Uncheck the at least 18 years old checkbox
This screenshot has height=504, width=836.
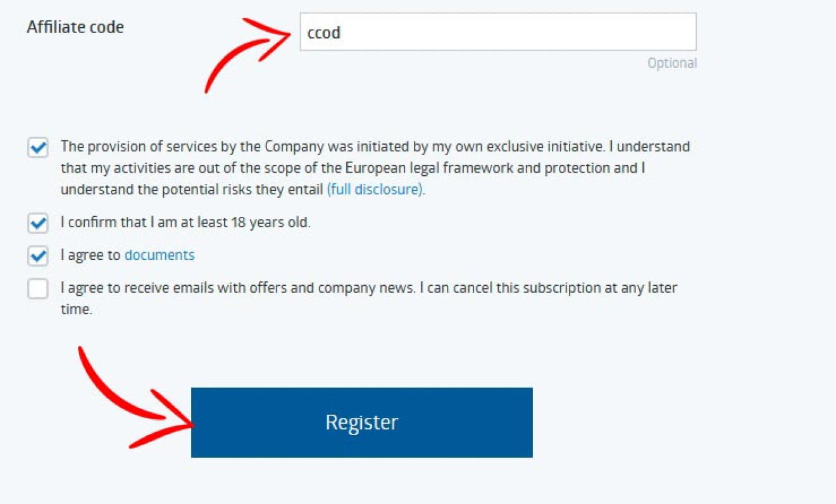(x=38, y=223)
